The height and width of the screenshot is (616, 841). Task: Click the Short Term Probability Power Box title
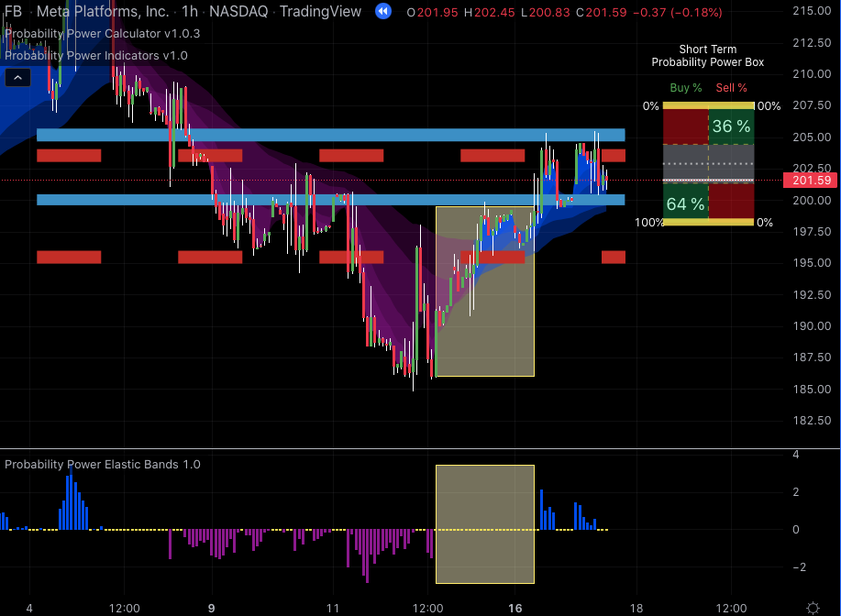[x=707, y=56]
